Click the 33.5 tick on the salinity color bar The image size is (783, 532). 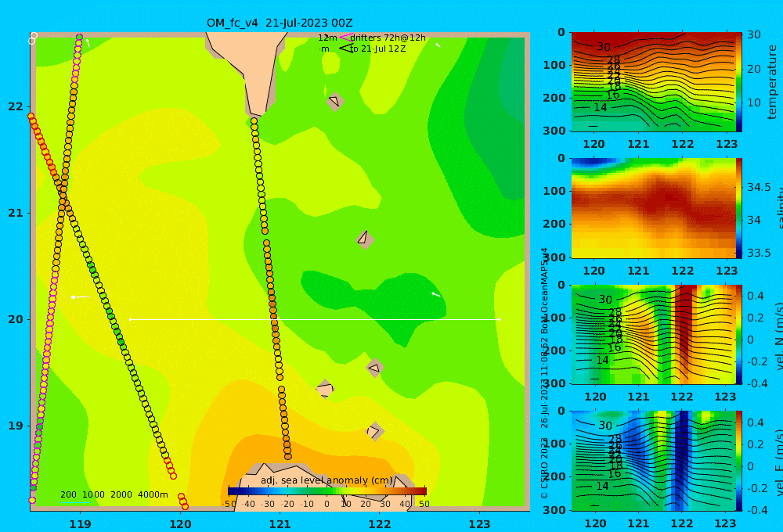[759, 253]
